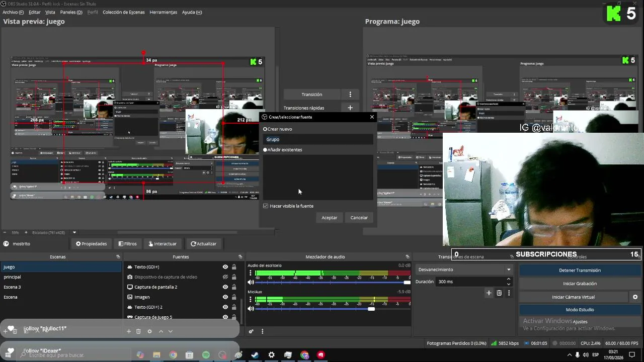Viewport: 644px width, 362px height.
Task: Open the Archivo menu
Action: pos(13,12)
